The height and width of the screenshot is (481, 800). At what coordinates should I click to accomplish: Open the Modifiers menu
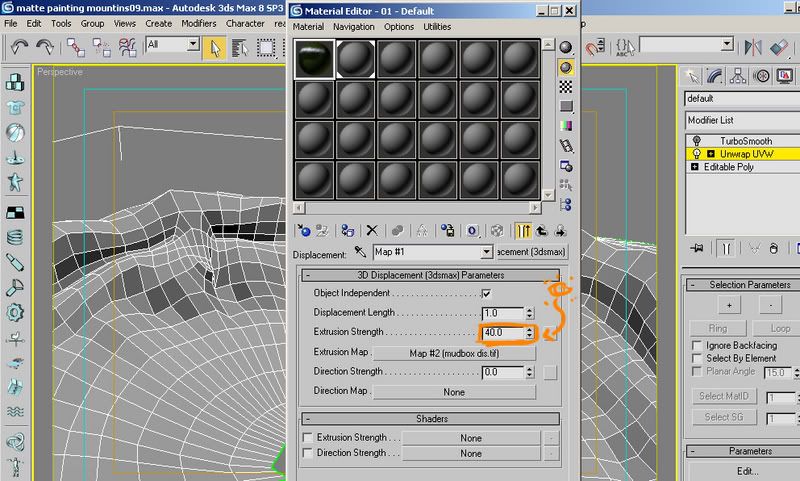(x=198, y=23)
